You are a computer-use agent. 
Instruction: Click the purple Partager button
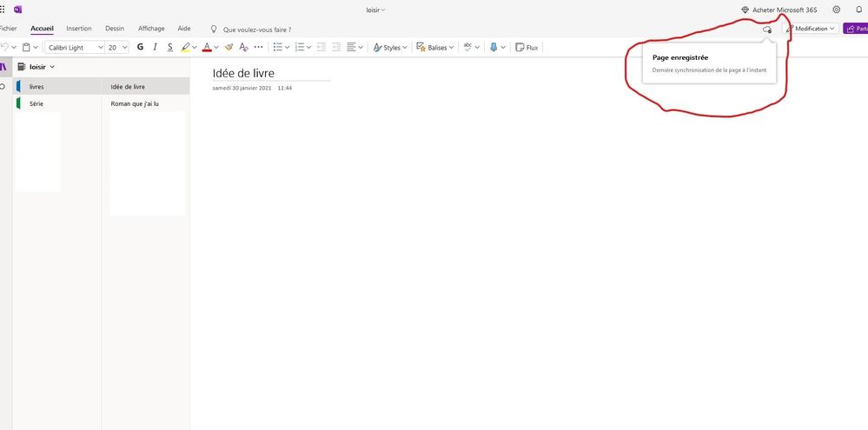[x=855, y=28]
